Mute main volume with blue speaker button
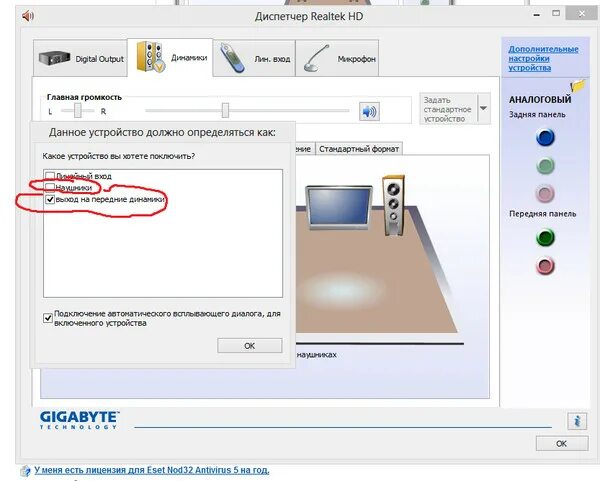600x481 pixels. click(x=369, y=111)
